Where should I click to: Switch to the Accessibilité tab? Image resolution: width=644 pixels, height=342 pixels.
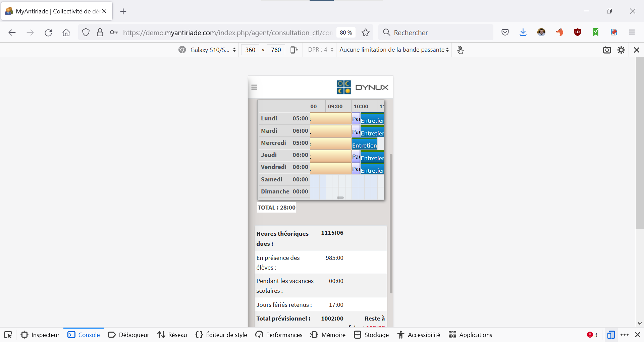pos(419,335)
